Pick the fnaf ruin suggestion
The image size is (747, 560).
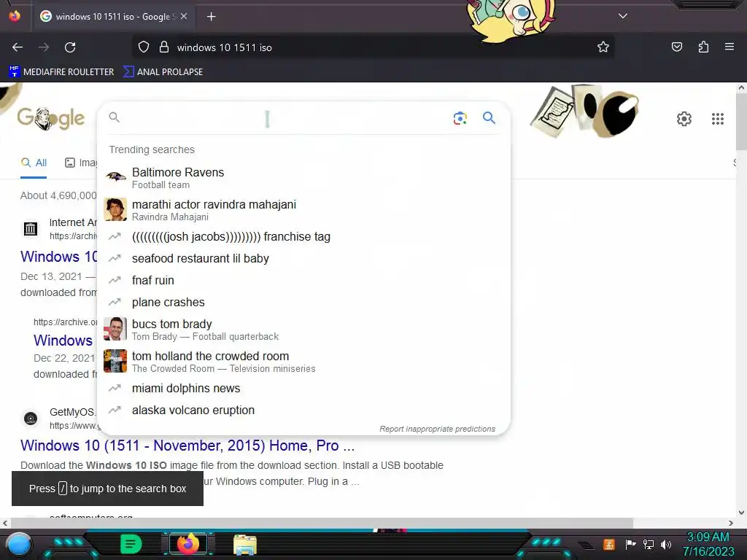click(303, 281)
